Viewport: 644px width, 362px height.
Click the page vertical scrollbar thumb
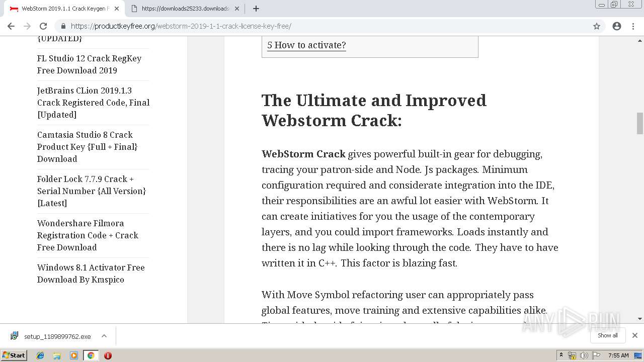point(640,123)
